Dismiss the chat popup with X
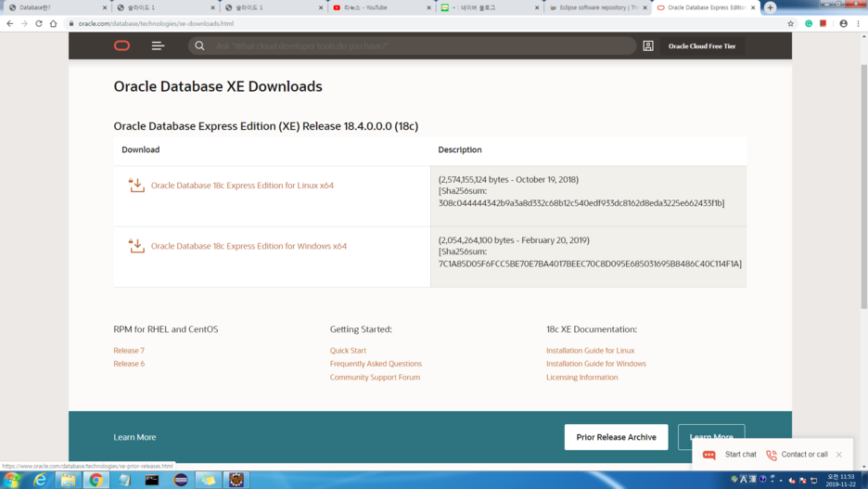868x489 pixels. pos(839,455)
